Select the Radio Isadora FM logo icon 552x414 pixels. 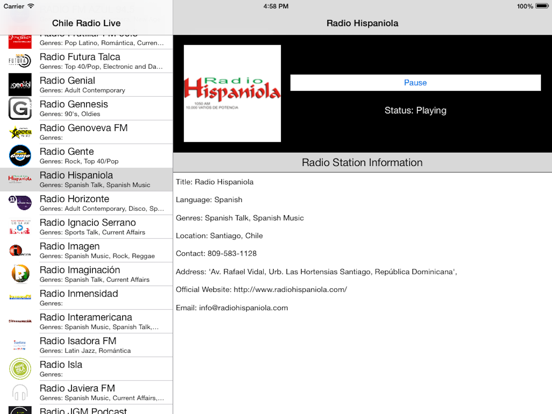pos(20,345)
